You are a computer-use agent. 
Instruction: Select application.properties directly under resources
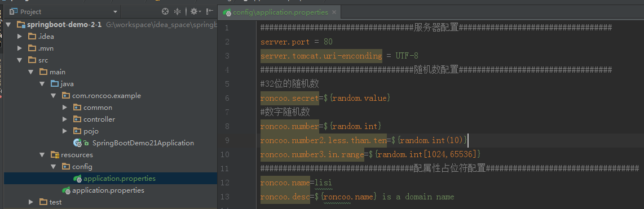(x=108, y=190)
